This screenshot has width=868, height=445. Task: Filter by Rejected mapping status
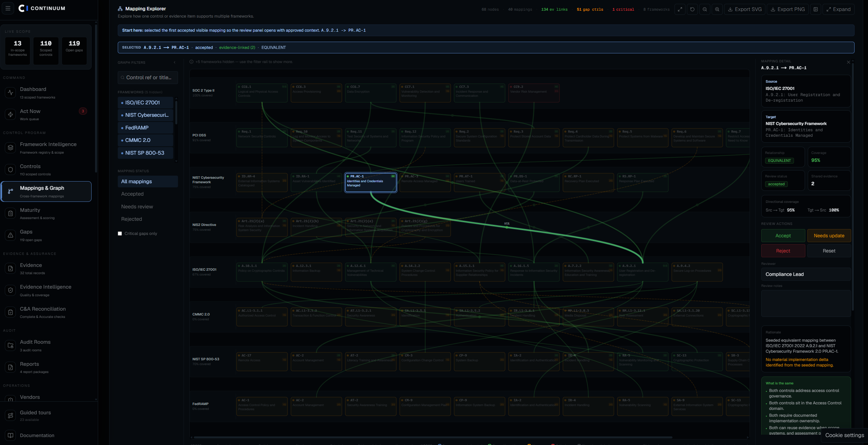[x=148, y=219]
